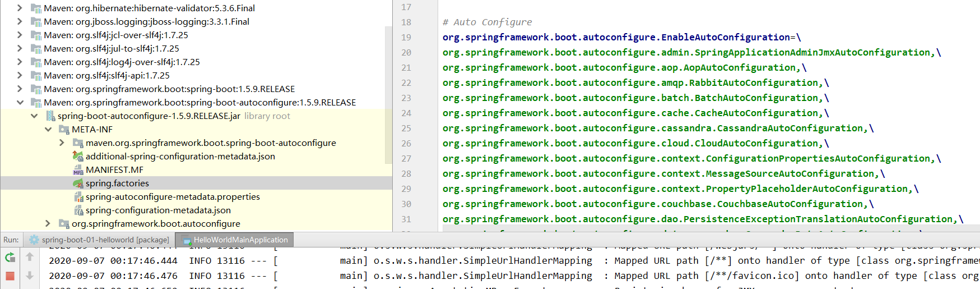Select Maven: org.slf4j:slf4j-api:1.7.25 entry
This screenshot has height=289, width=980.
point(106,75)
